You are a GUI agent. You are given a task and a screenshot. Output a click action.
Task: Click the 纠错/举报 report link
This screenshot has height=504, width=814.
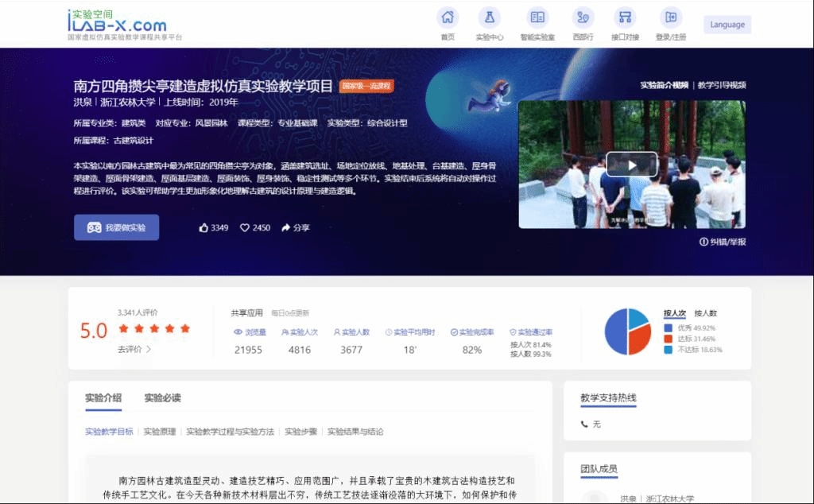tap(722, 242)
